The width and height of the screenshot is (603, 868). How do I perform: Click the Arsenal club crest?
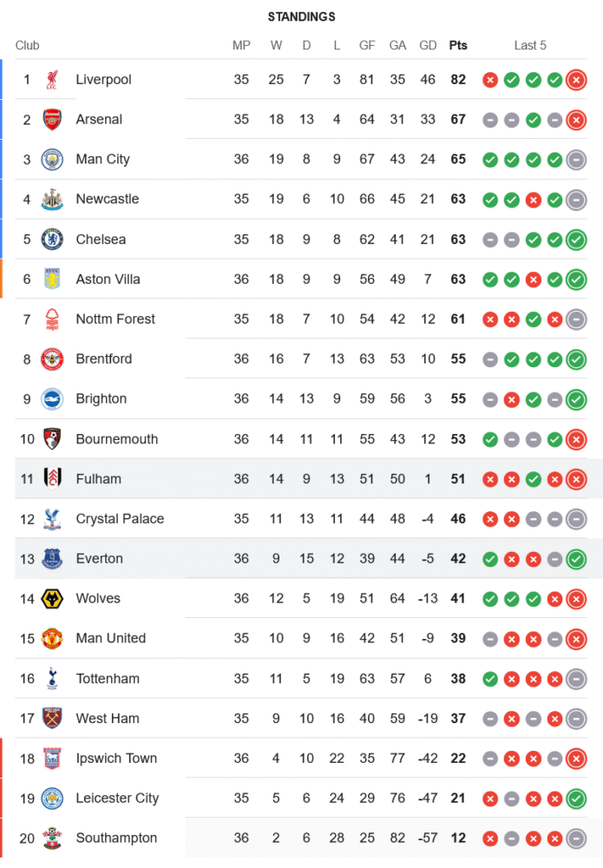(x=52, y=120)
